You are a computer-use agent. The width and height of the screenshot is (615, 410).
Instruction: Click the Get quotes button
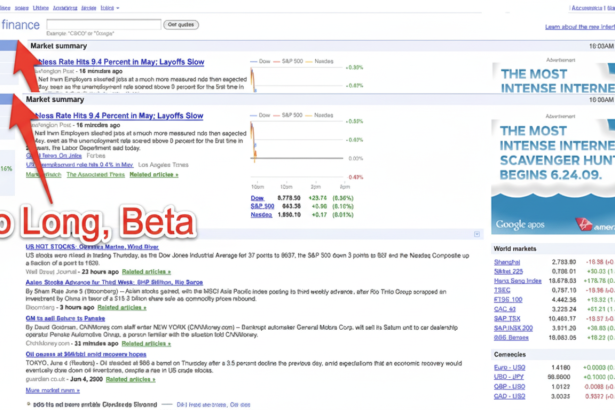[181, 25]
